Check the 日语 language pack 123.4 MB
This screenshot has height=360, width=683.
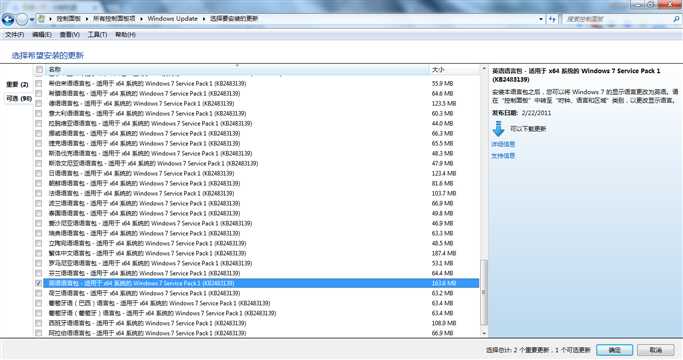click(39, 173)
